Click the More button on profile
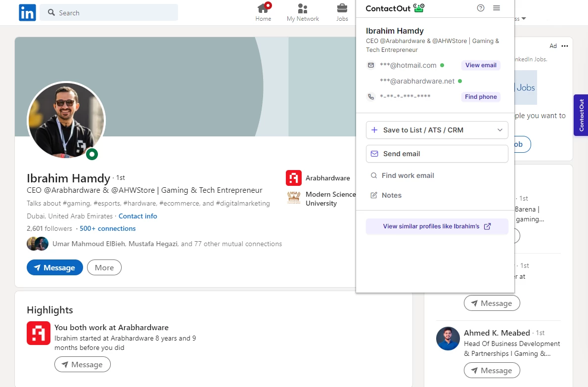Screen dimensions: 588x387 (x=104, y=267)
